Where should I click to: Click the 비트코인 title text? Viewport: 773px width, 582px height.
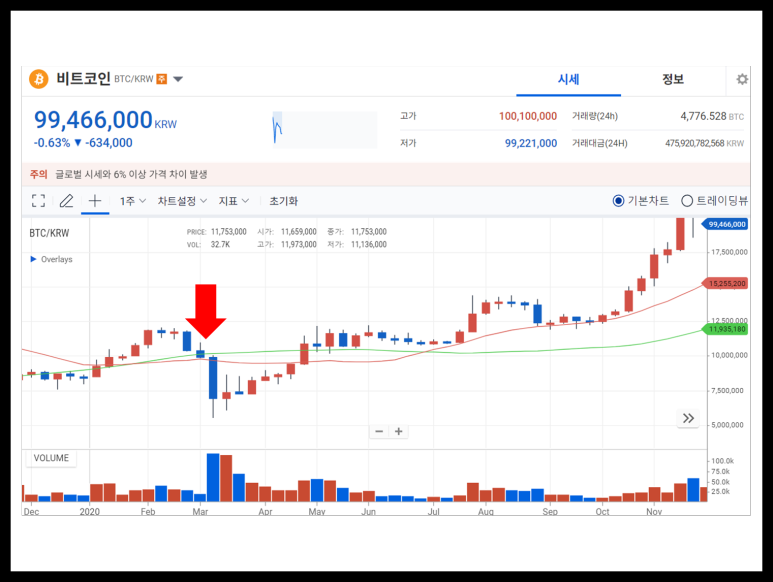pyautogui.click(x=83, y=78)
